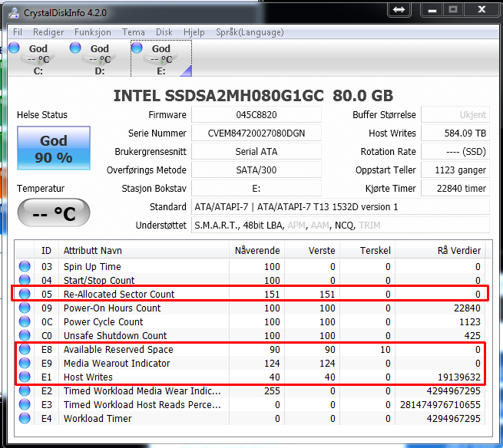Click the Attributt Navn column header
This screenshot has height=448, width=503.
144,250
